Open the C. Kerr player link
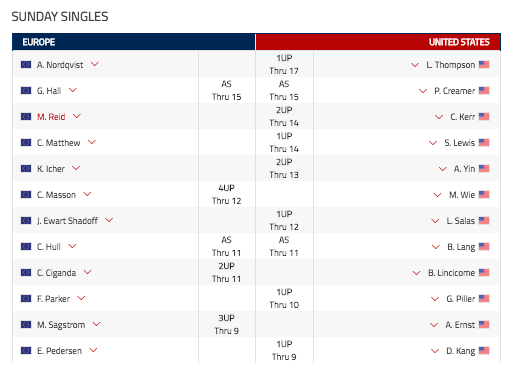 point(462,117)
